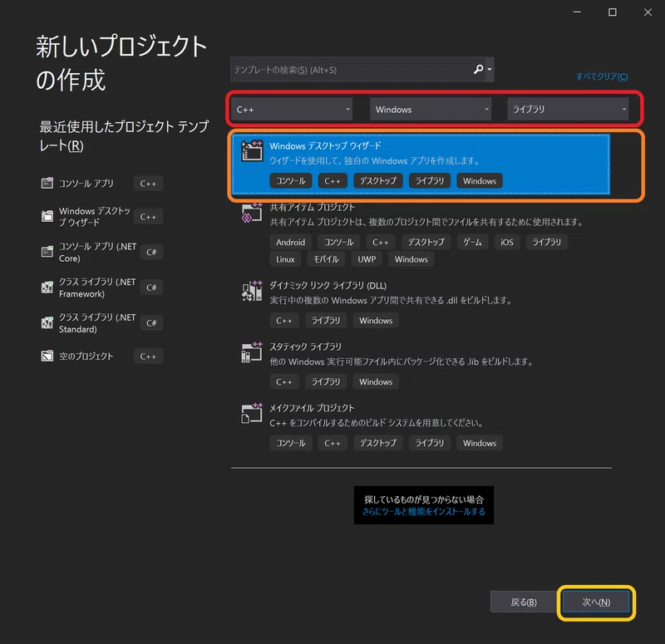
Task: Click the メイクファイル プロジェクト template icon
Action: click(x=252, y=413)
